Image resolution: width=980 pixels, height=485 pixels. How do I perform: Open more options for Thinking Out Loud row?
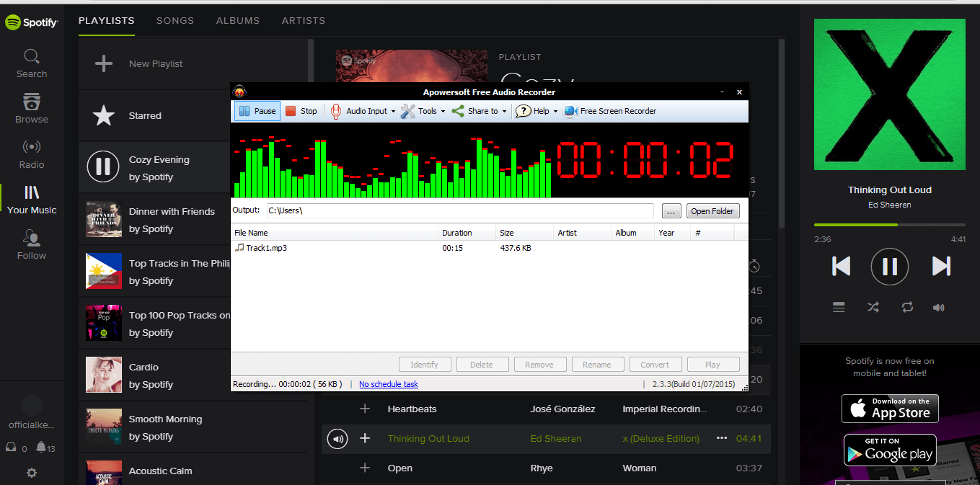(722, 438)
